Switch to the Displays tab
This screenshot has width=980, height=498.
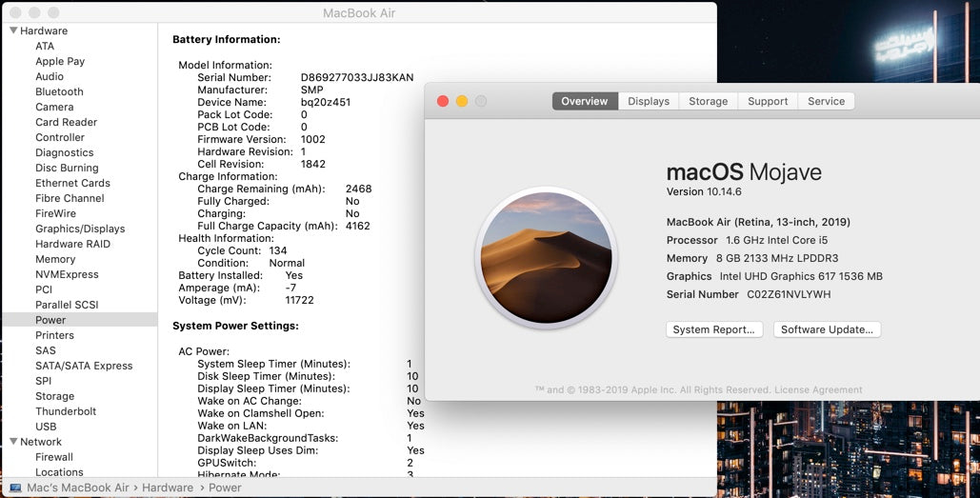tap(648, 101)
